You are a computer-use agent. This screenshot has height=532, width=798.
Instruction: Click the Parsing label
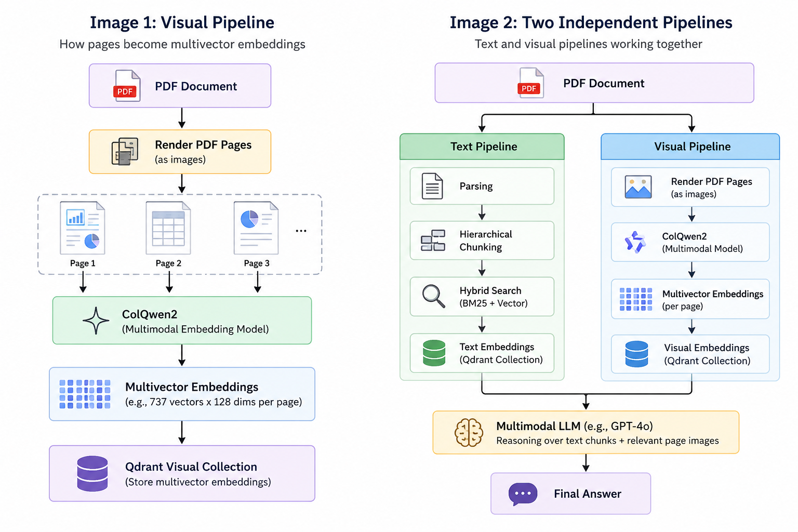pos(476,186)
